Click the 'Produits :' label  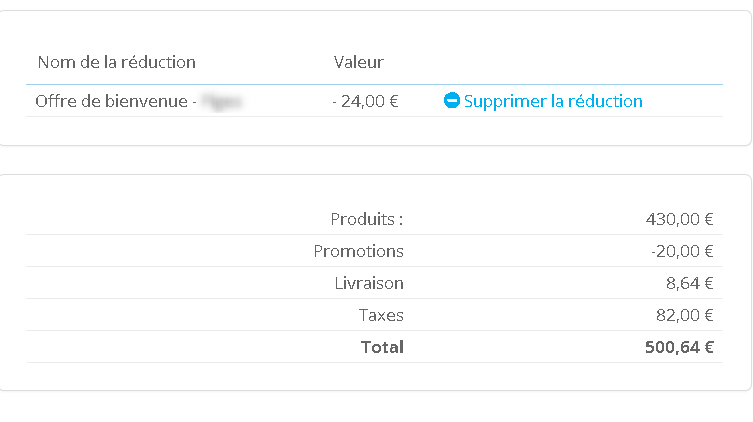[366, 219]
